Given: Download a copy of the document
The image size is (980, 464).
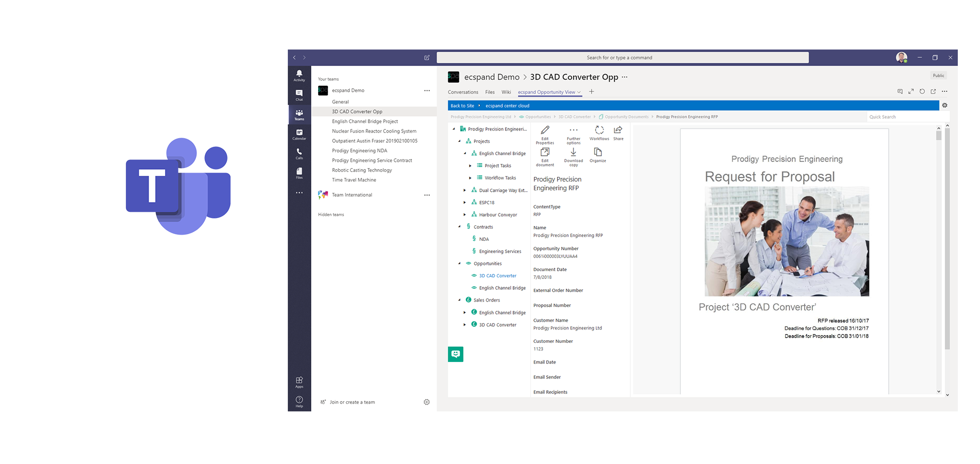Looking at the screenshot, I should (x=574, y=157).
